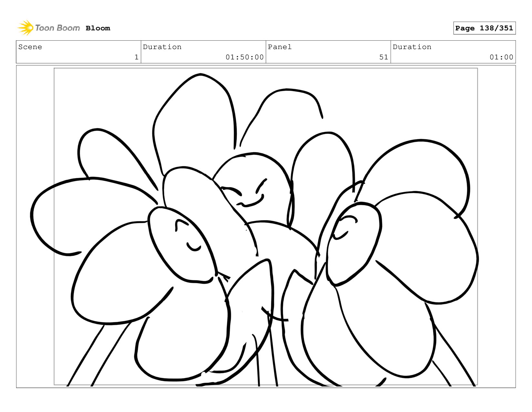This screenshot has width=532, height=412.
Task: Click the "Panel" header label
Action: pyautogui.click(x=280, y=47)
